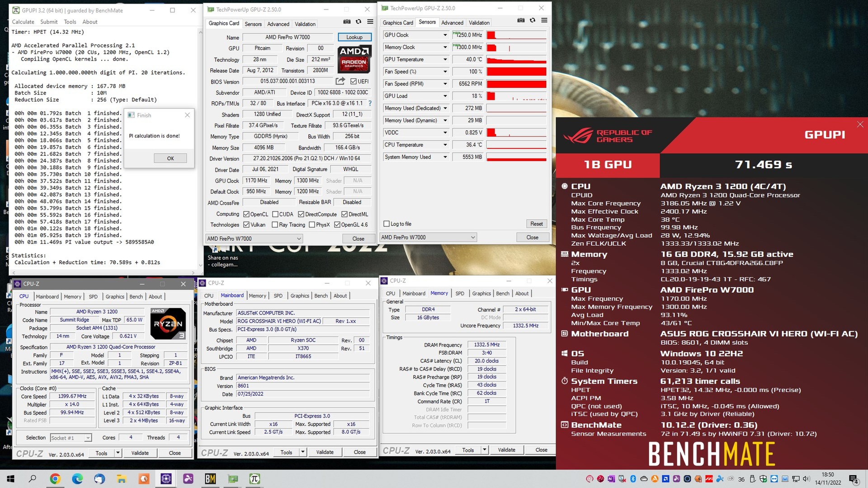Refresh GPU-Z Graphics Card window data
This screenshot has width=868, height=488.
point(359,22)
